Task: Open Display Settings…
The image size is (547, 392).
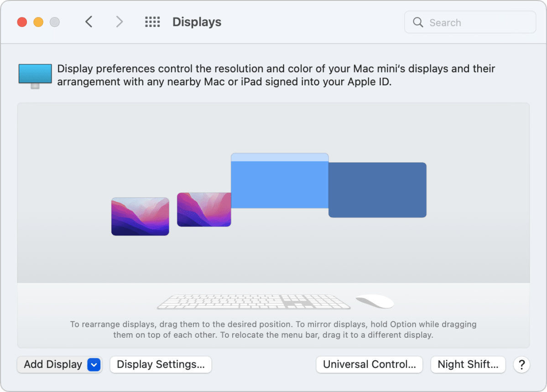Action: click(x=161, y=365)
